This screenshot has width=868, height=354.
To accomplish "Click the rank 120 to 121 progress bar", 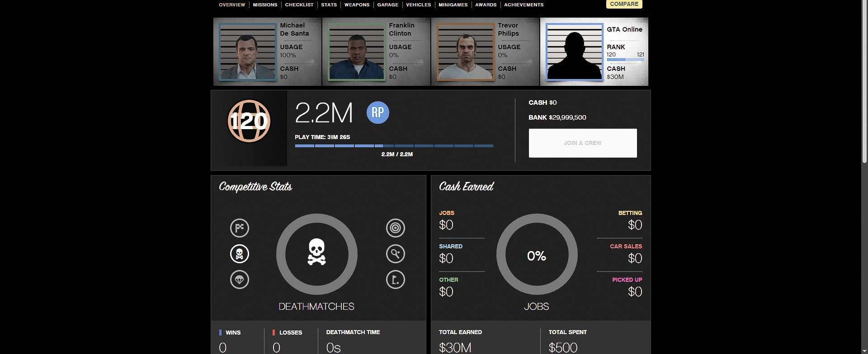I will [625, 60].
